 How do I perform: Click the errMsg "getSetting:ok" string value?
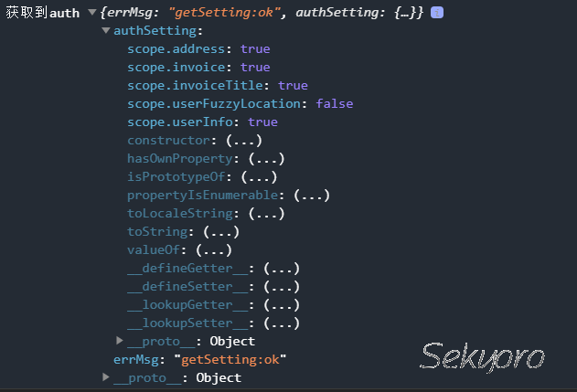pos(230,359)
